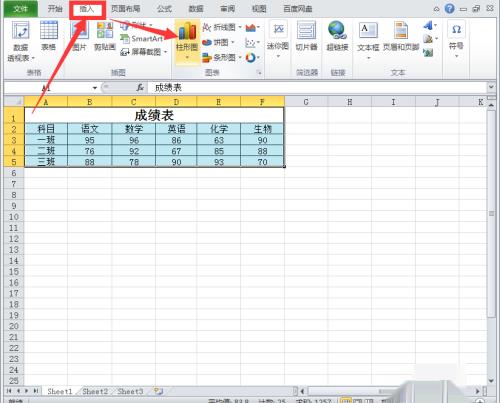Click the formula bar showing 成绩表

(x=317, y=88)
